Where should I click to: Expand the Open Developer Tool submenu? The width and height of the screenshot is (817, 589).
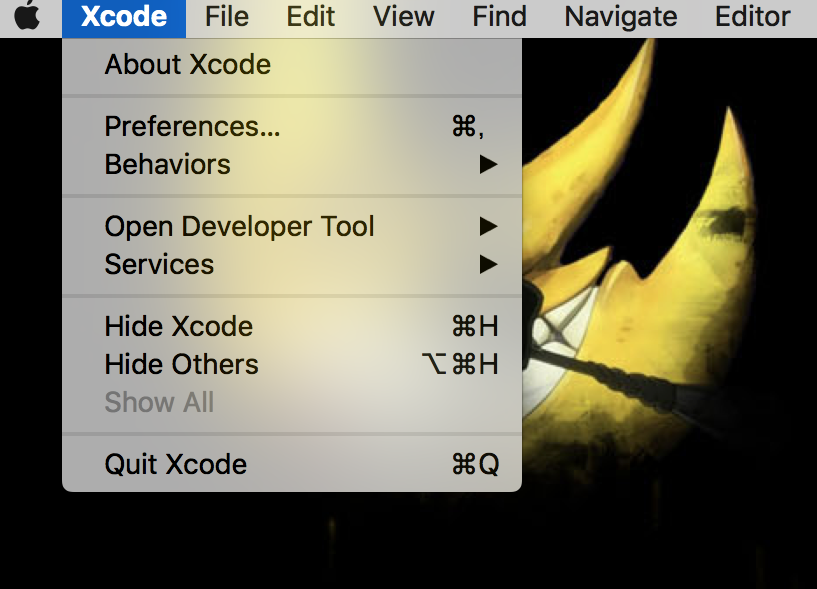(292, 226)
